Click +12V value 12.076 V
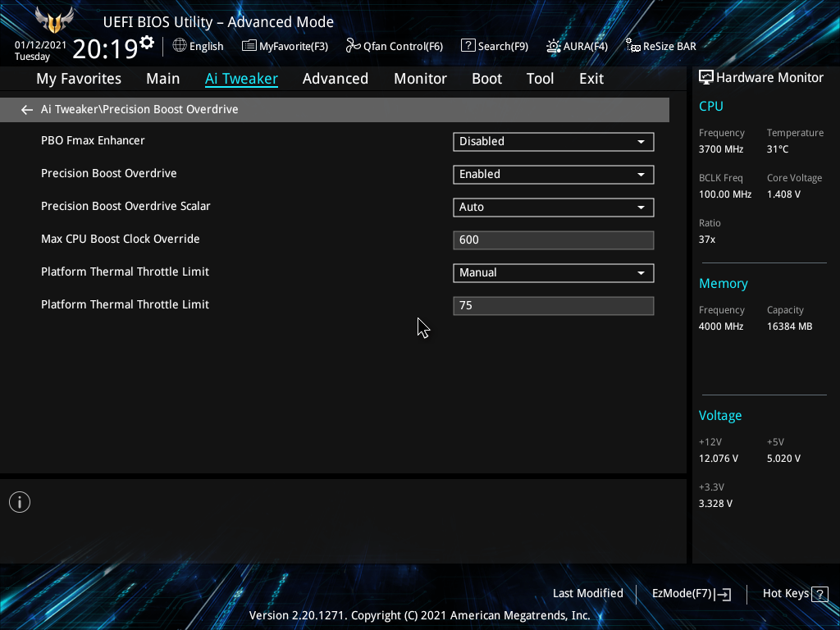This screenshot has width=840, height=630. pos(718,459)
